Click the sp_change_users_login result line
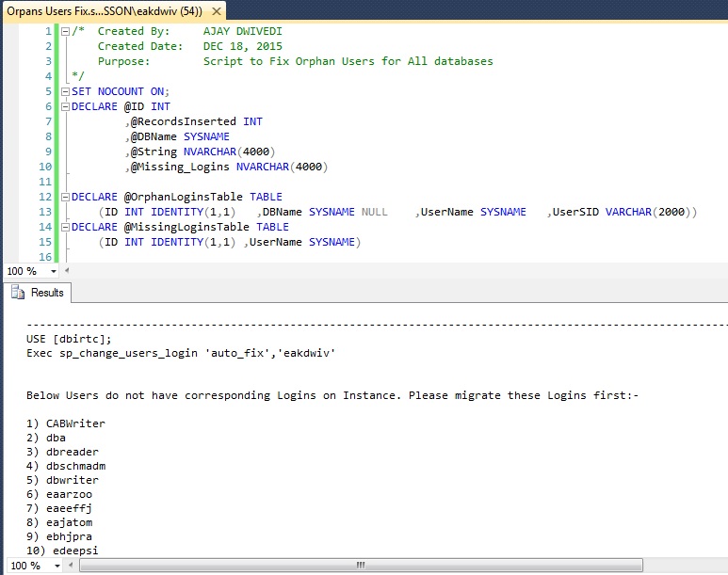This screenshot has height=575, width=728. [x=181, y=353]
